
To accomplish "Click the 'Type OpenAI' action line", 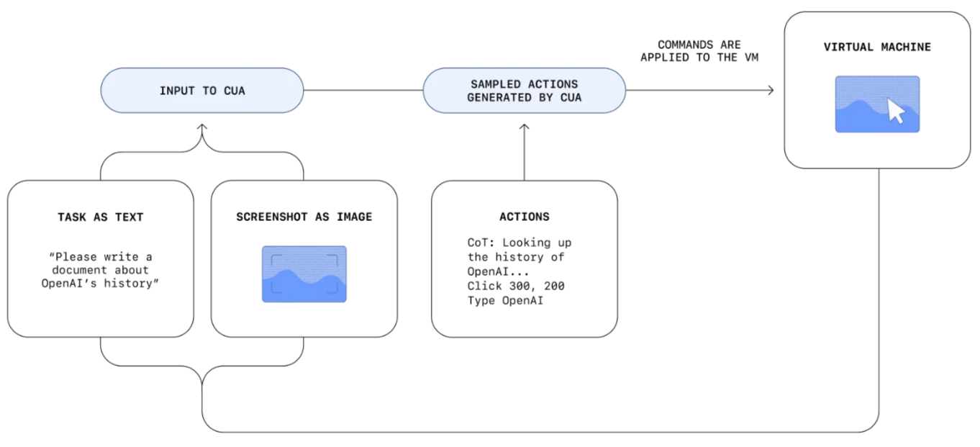I will (x=505, y=301).
